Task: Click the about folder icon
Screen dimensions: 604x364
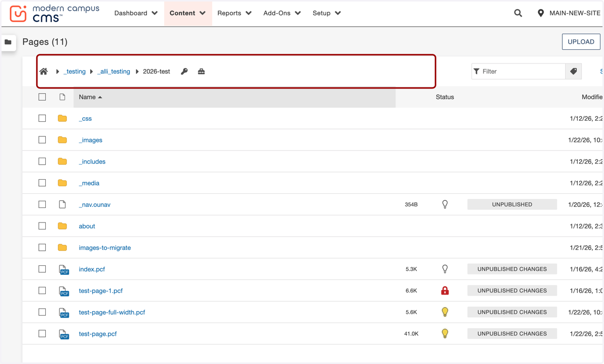Action: (62, 226)
